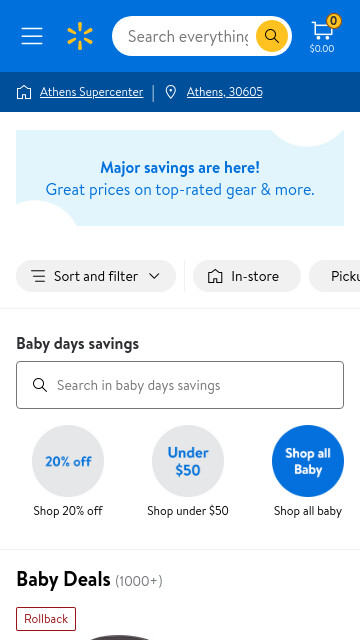Open the Athens Supercenter store link

tap(91, 92)
